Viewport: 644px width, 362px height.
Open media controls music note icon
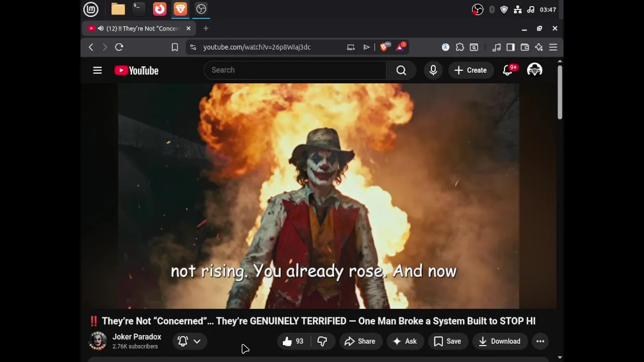tap(497, 47)
